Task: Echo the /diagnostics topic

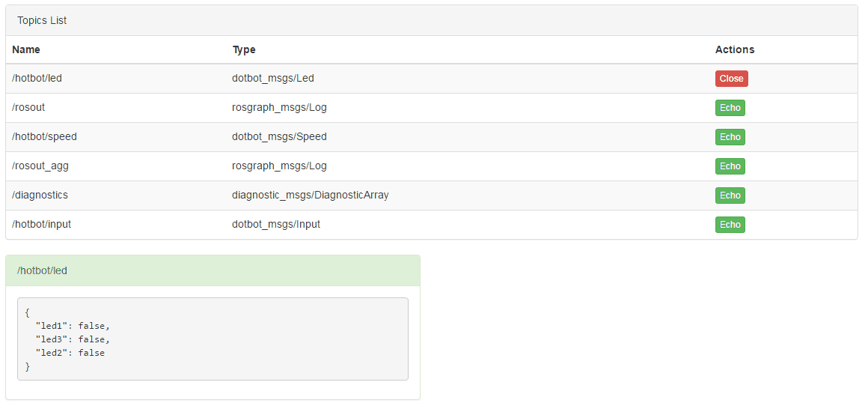Action: (730, 196)
